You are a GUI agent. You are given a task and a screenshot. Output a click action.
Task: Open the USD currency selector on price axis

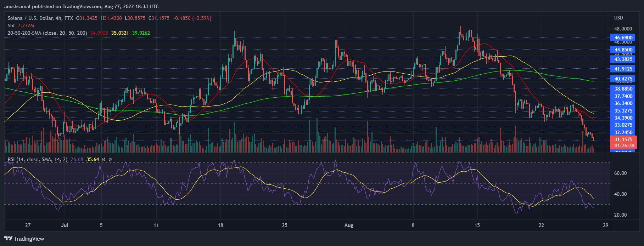618,18
